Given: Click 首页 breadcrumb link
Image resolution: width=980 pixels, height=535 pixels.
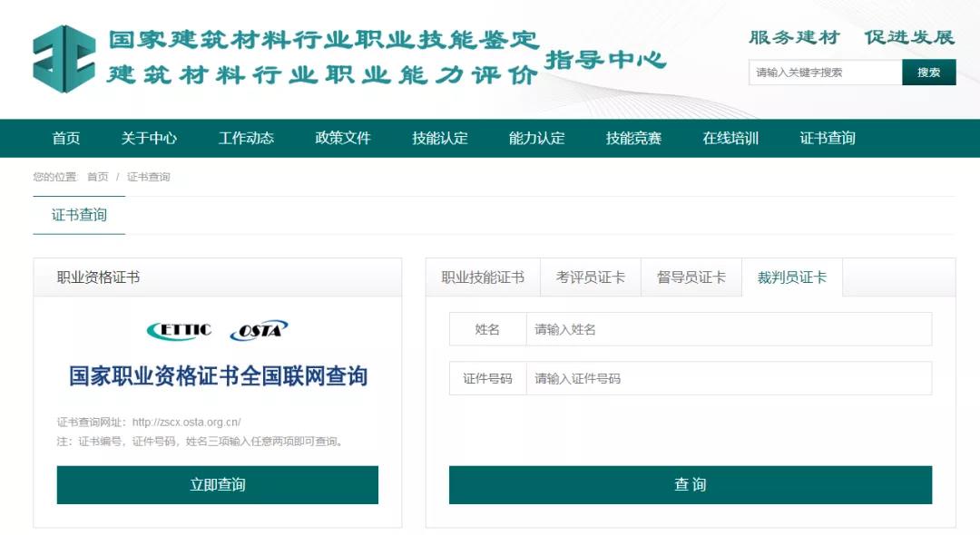Looking at the screenshot, I should coord(97,177).
